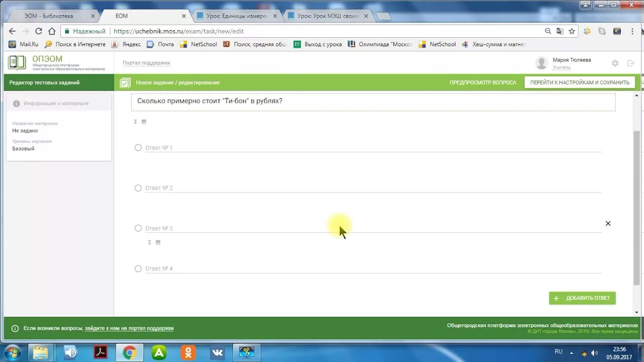Open VK taskbar icon
This screenshot has height=362, width=644.
(x=217, y=352)
